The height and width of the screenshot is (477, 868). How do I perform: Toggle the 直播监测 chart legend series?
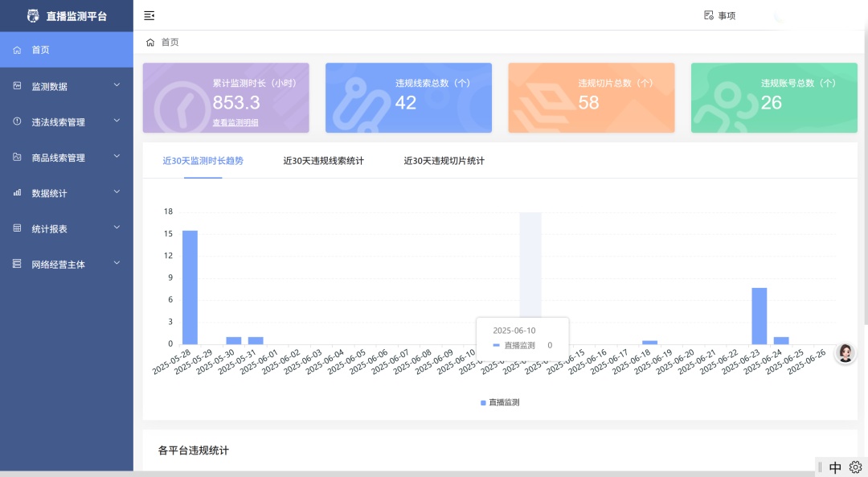[500, 402]
